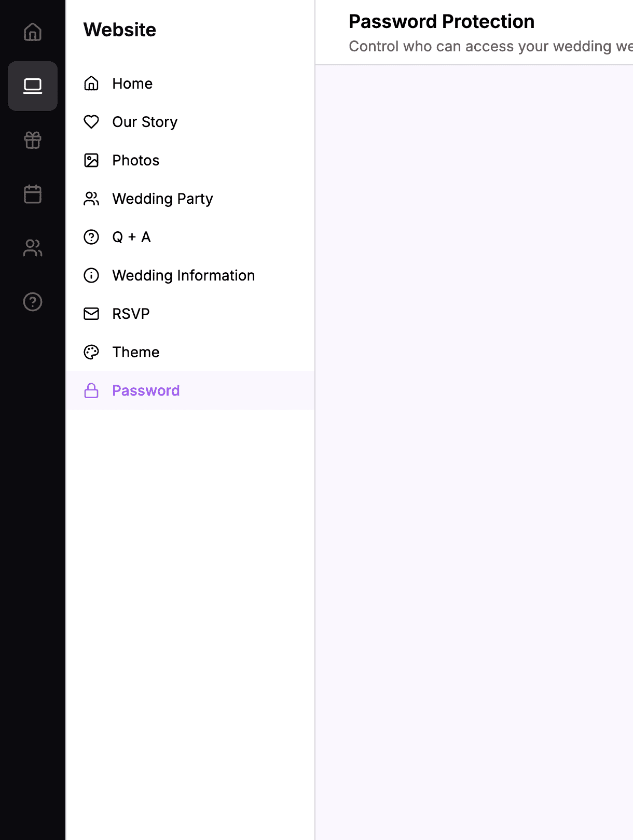The width and height of the screenshot is (633, 840).
Task: Click the palette icon next to Theme
Action: [91, 352]
